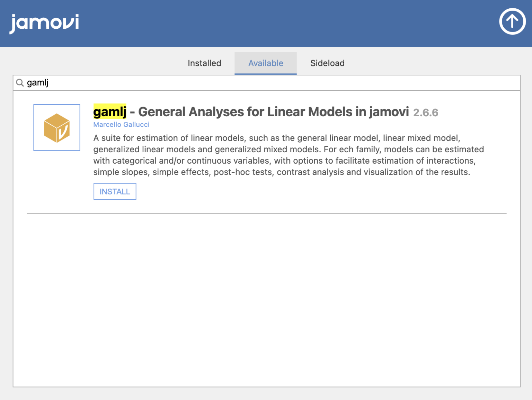Click the magnifying glass search icon
Screen dimensions: 532x400
[20, 83]
